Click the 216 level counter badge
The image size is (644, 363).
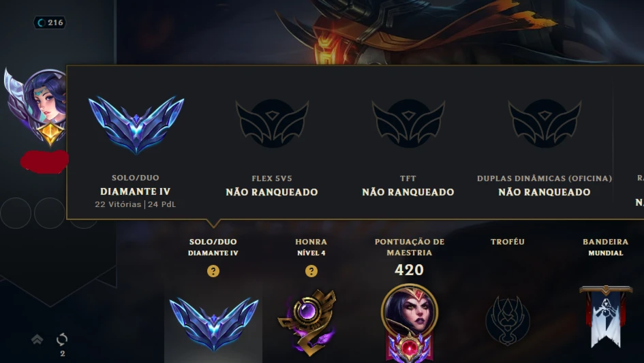coord(50,22)
